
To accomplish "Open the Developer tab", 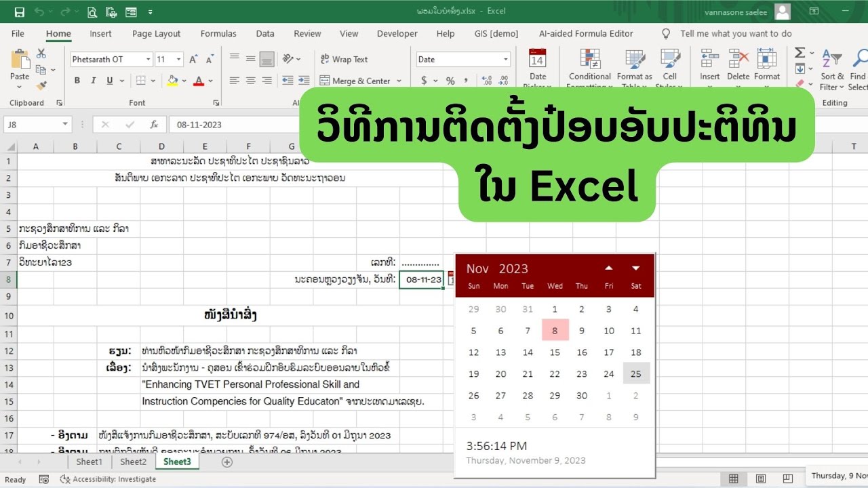I will click(x=397, y=34).
